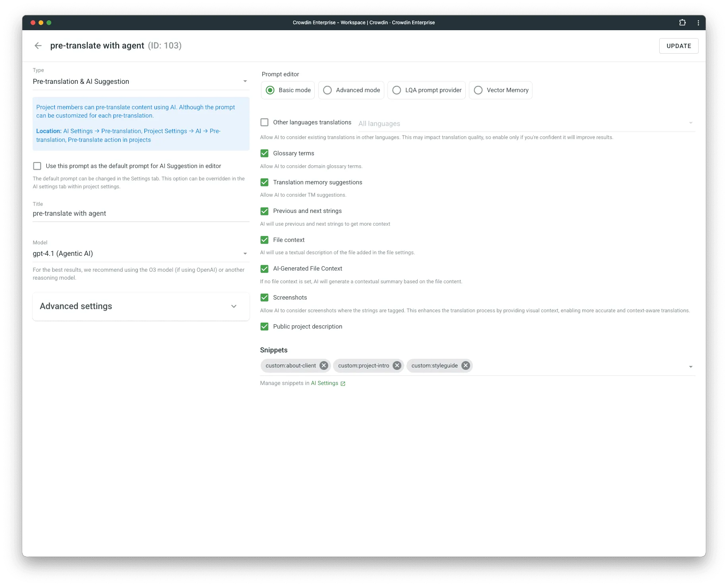Open the All languages dropdown
The width and height of the screenshot is (728, 586).
pos(691,123)
